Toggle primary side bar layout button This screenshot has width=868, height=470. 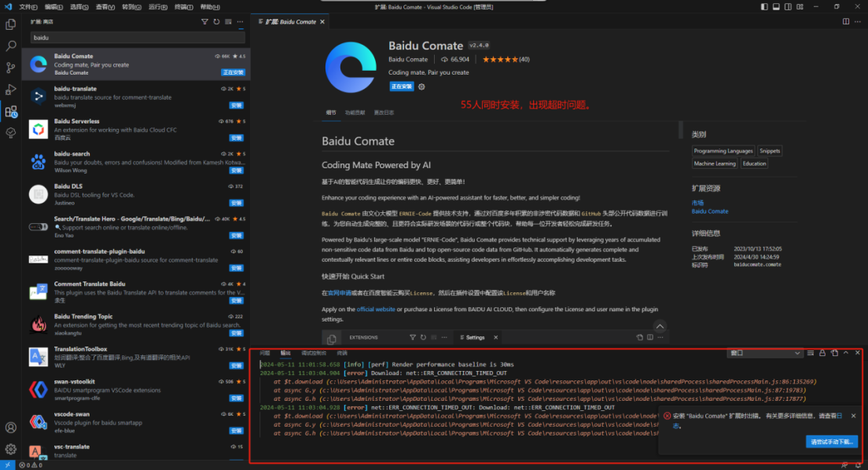click(764, 6)
